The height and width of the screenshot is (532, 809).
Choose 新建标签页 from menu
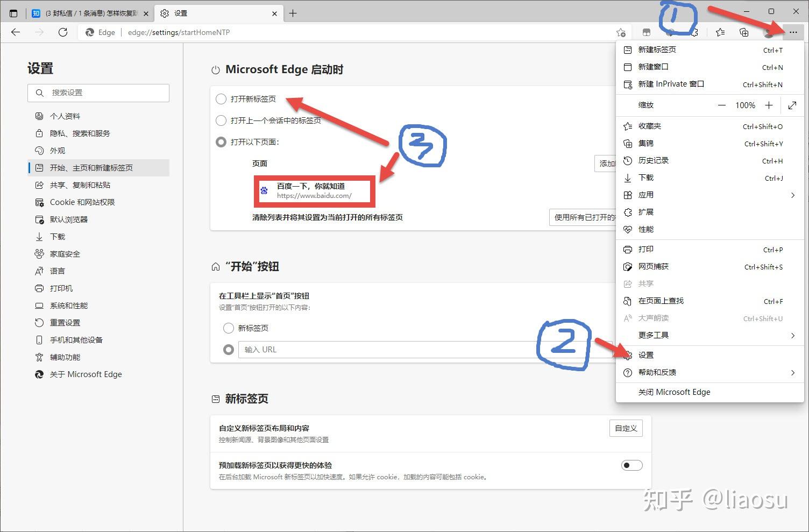(709, 50)
